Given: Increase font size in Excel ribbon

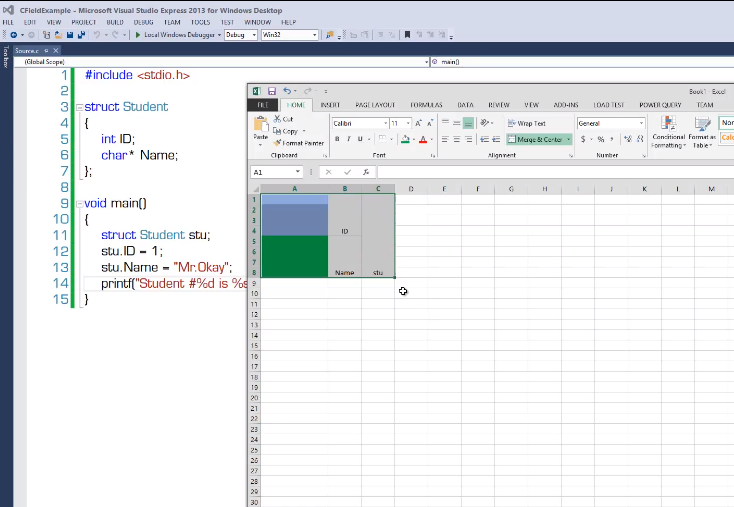Looking at the screenshot, I should tap(418, 123).
